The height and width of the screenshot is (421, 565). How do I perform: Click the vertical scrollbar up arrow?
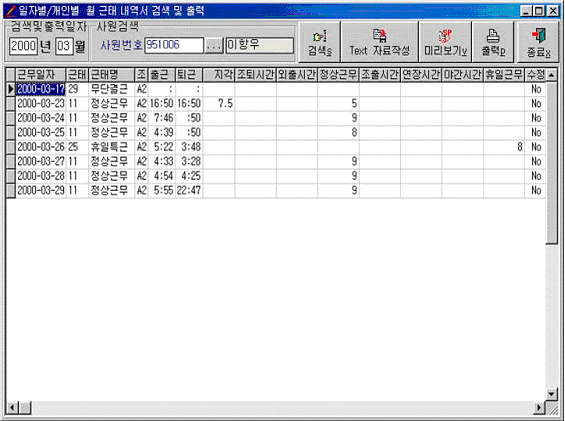(x=551, y=75)
